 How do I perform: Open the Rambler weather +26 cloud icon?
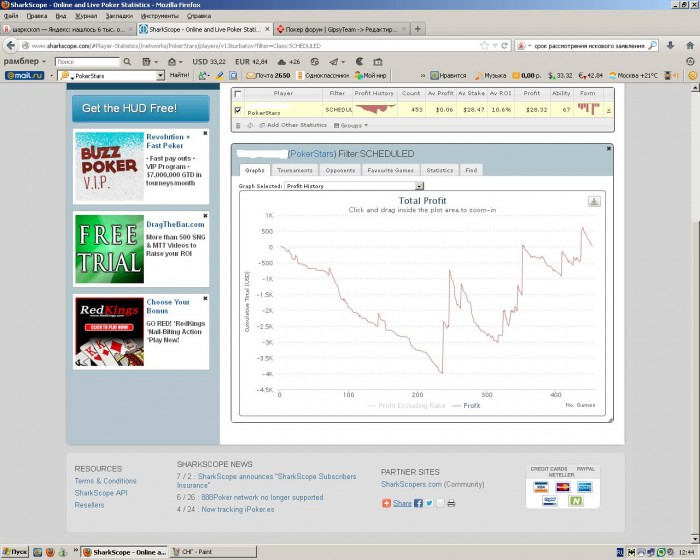click(x=289, y=62)
